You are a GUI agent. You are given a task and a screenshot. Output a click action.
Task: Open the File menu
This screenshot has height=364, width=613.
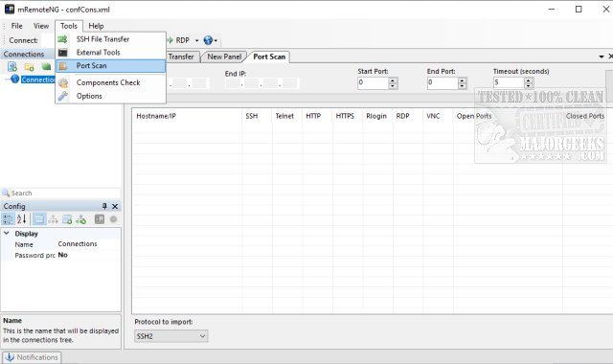click(x=17, y=26)
